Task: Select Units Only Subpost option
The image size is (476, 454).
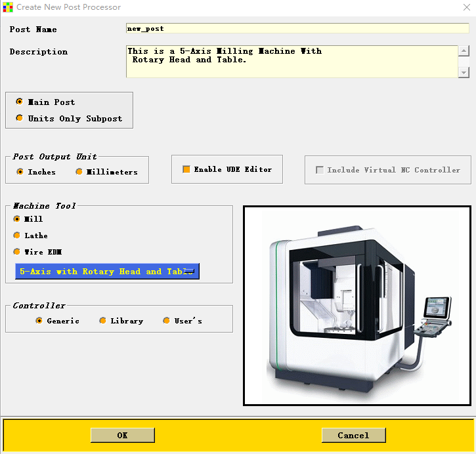Action: [x=20, y=119]
